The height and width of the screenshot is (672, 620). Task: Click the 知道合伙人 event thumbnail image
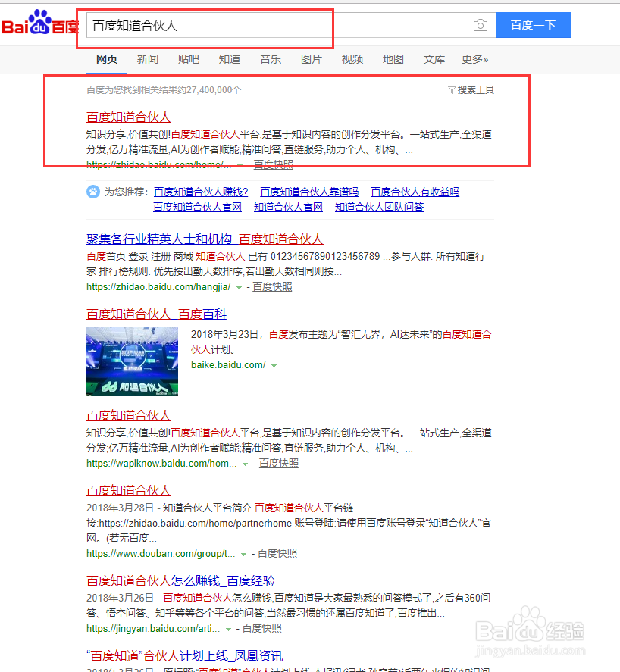132,361
